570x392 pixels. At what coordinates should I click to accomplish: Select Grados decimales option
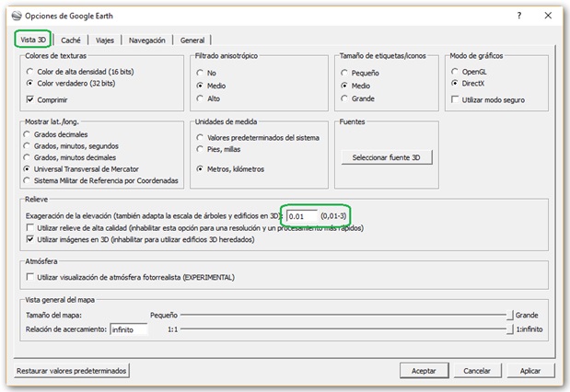pyautogui.click(x=55, y=134)
